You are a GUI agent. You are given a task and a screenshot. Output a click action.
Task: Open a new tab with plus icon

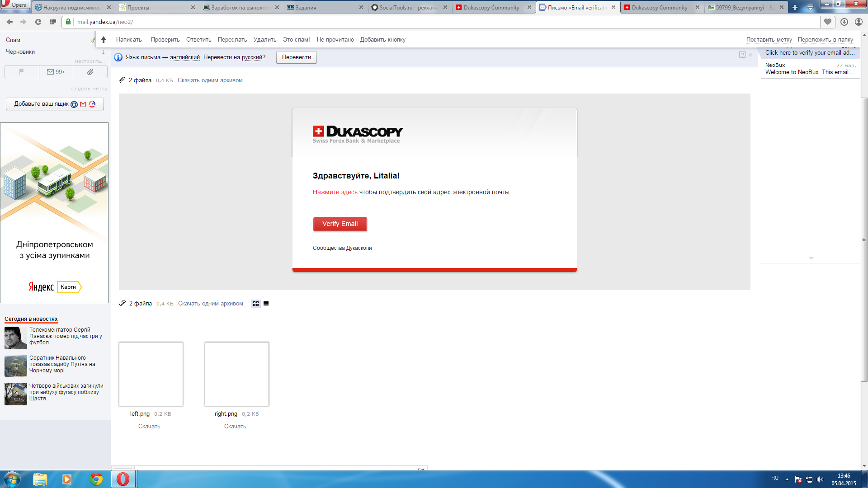point(795,8)
